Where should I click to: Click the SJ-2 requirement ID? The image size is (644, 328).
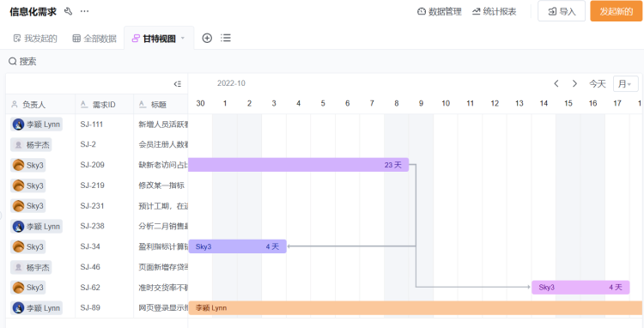pyautogui.click(x=88, y=144)
